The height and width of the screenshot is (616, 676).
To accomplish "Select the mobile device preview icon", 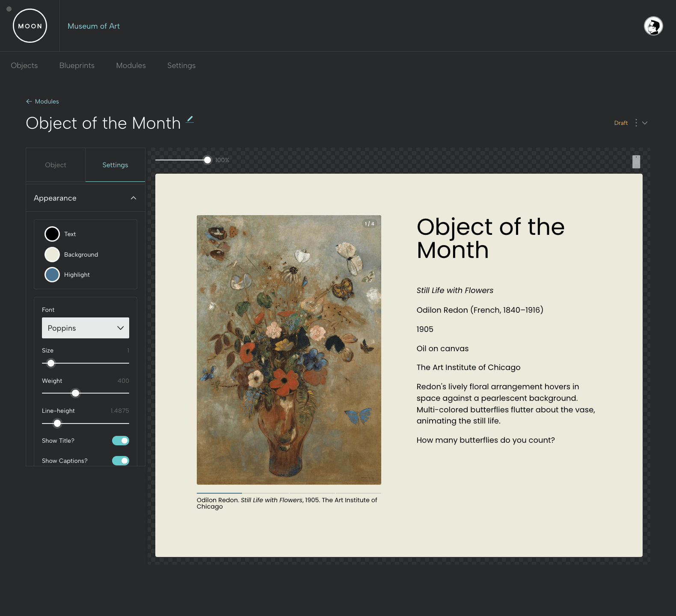I will pos(636,162).
